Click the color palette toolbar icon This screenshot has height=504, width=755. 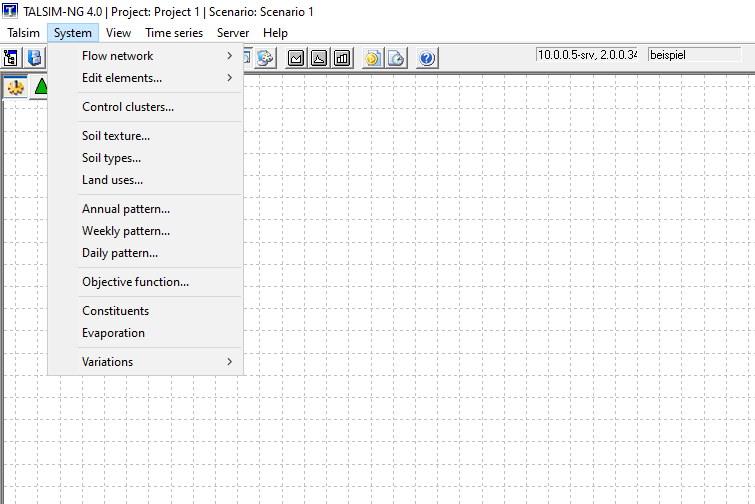tap(265, 58)
